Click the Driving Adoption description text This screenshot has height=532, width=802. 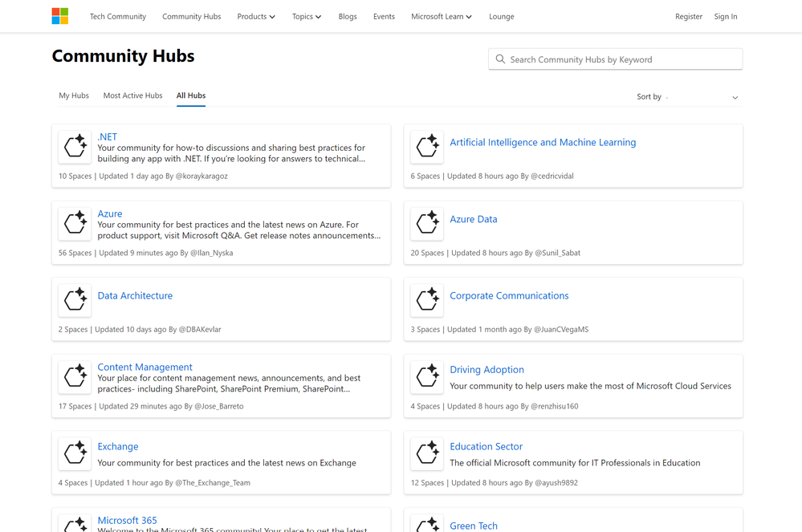click(590, 386)
